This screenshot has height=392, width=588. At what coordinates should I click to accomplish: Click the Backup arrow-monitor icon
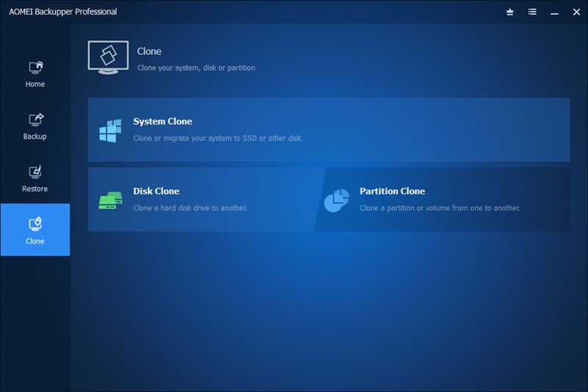[x=36, y=120]
